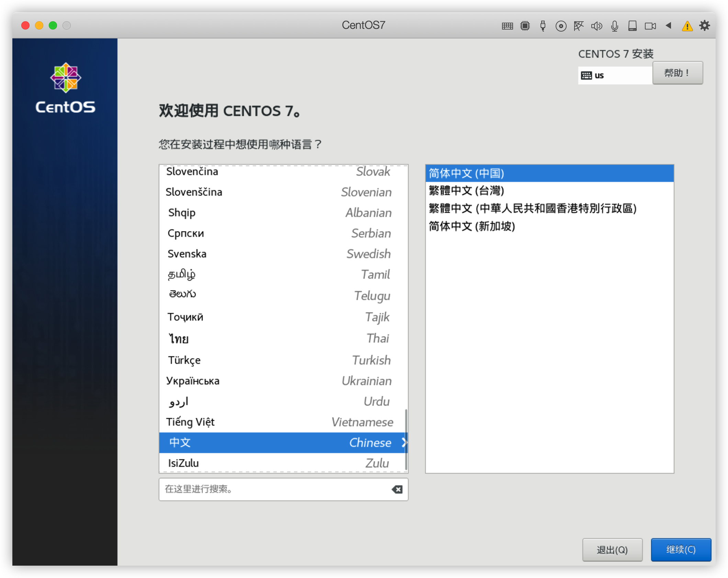728x578 pixels.
Task: Open VM settings gear icon
Action: [705, 25]
